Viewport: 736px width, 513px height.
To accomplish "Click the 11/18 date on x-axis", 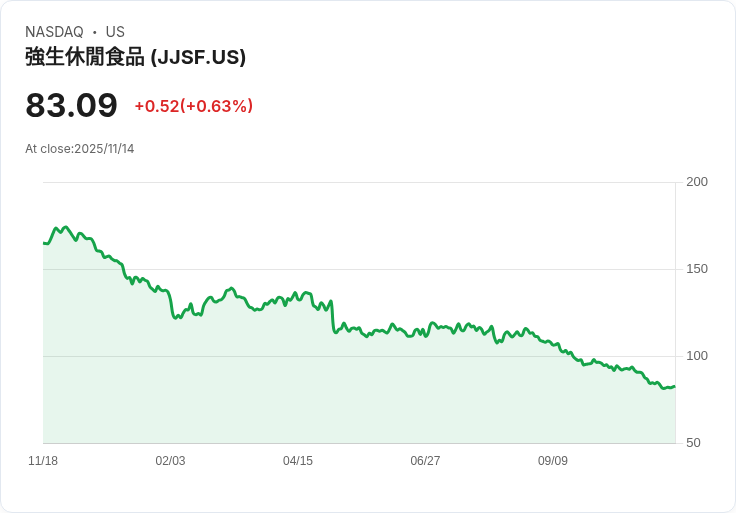I will point(43,461).
